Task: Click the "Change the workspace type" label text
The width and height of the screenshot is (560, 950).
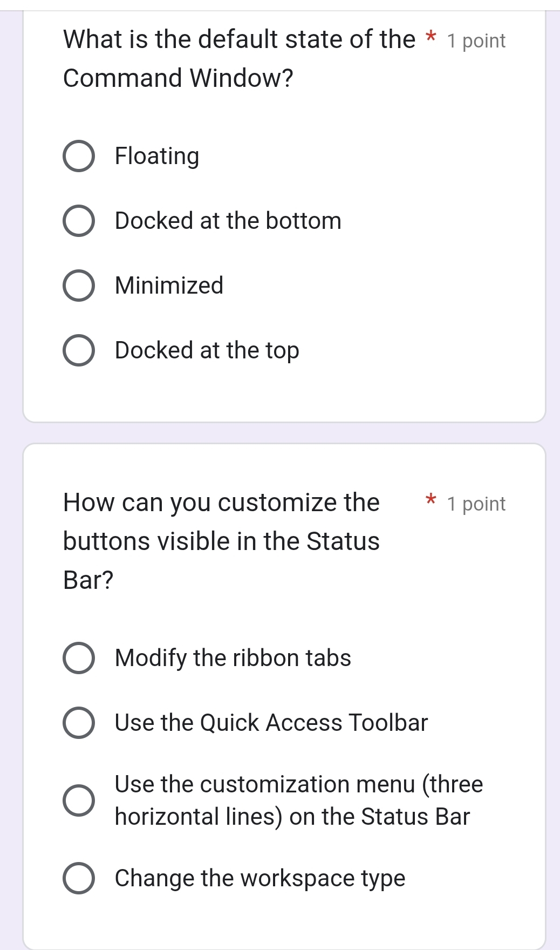Action: pos(260,878)
